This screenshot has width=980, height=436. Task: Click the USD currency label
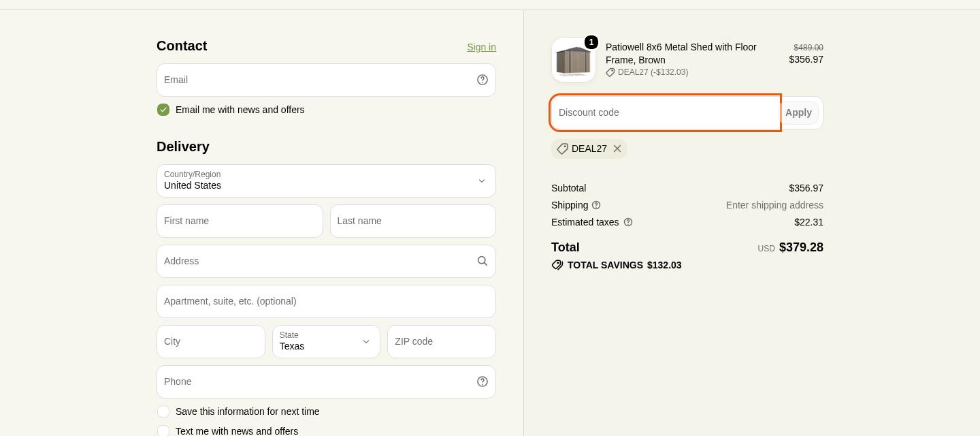tap(766, 249)
